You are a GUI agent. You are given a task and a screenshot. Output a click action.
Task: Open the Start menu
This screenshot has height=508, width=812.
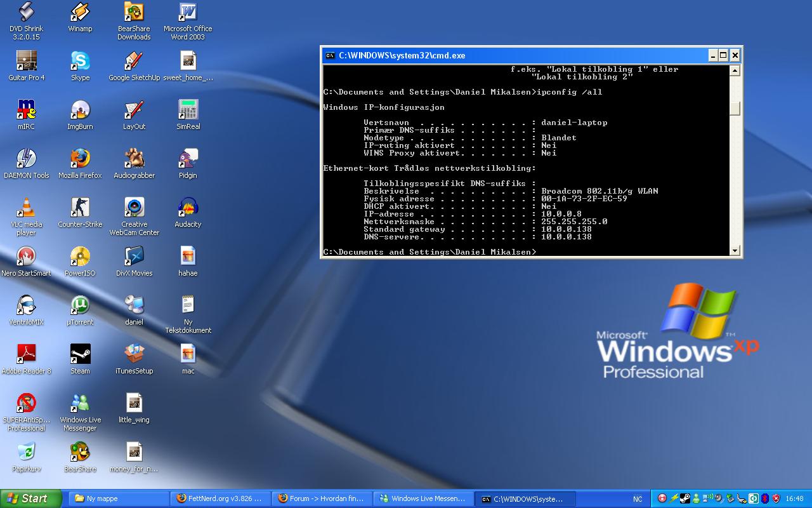click(31, 498)
